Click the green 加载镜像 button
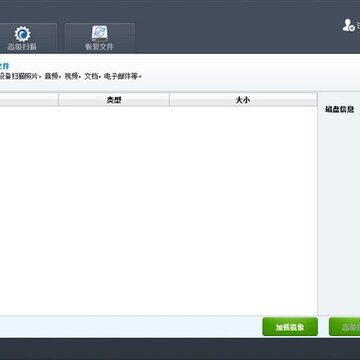The image size is (360, 360). click(x=290, y=327)
